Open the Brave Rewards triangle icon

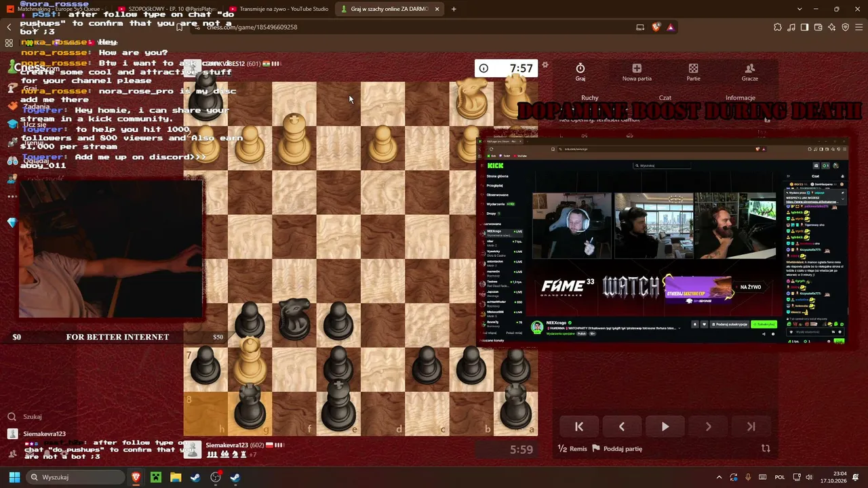pyautogui.click(x=670, y=27)
